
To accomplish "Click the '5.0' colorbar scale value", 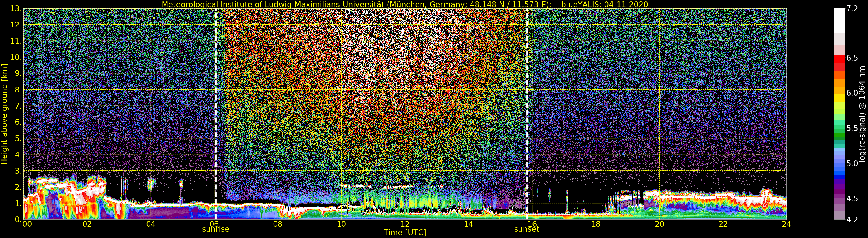I will pyautogui.click(x=852, y=163).
